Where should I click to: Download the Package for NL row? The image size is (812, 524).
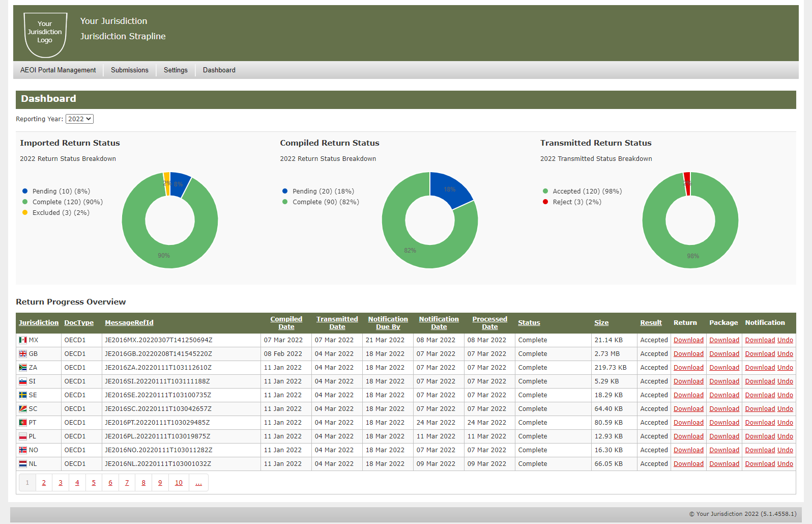pyautogui.click(x=724, y=464)
